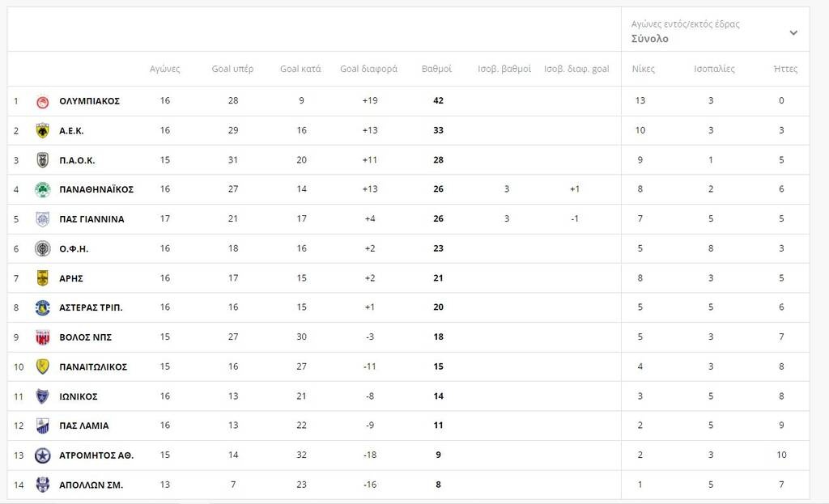Click the Olympiacos club crest icon
The width and height of the screenshot is (829, 504).
coord(42,101)
